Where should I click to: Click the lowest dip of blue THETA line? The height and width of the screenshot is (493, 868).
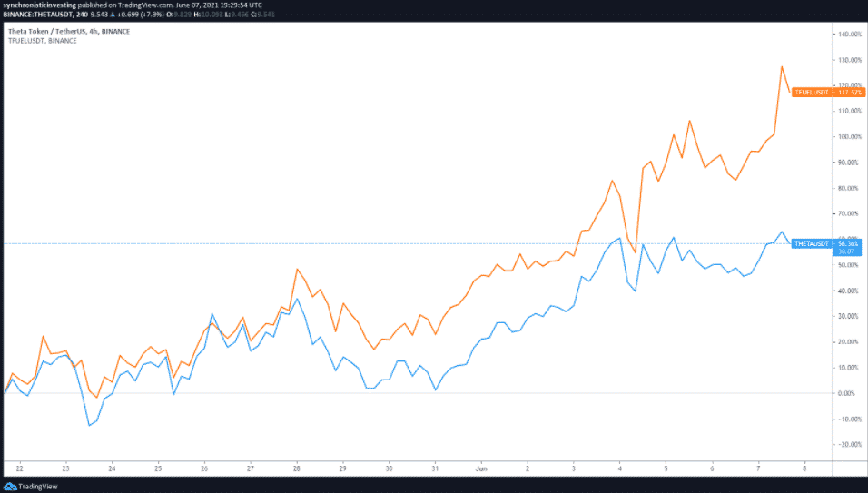pyautogui.click(x=89, y=425)
